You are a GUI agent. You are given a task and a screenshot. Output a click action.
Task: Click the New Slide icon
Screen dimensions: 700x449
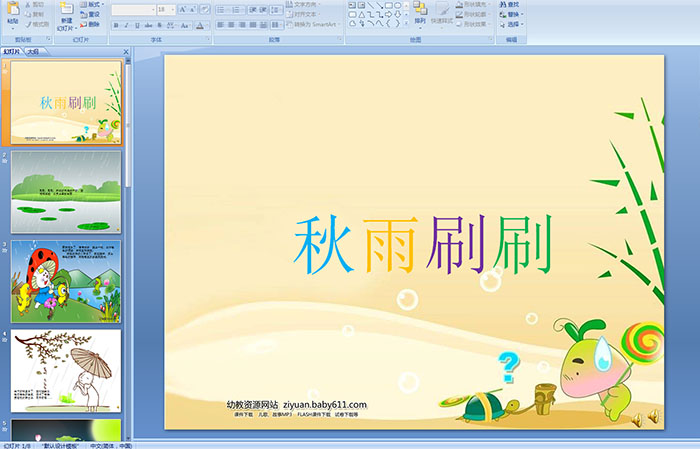(x=67, y=8)
